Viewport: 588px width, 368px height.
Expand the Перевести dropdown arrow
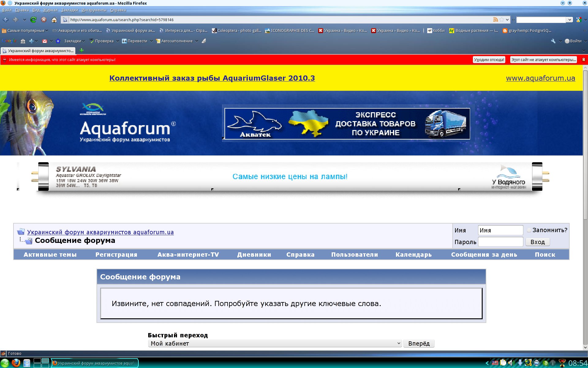point(151,41)
